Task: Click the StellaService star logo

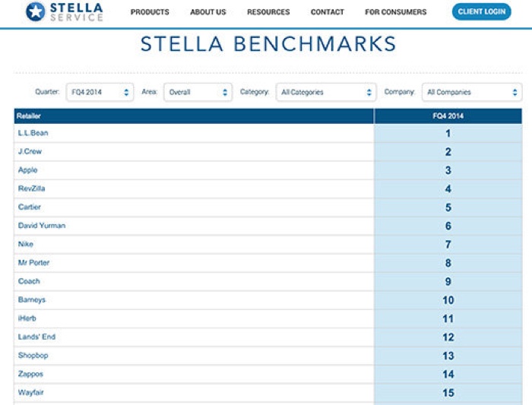Action: click(x=35, y=12)
